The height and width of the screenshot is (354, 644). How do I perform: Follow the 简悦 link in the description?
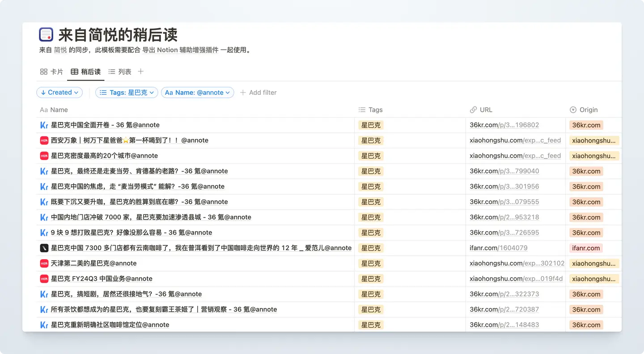point(60,50)
